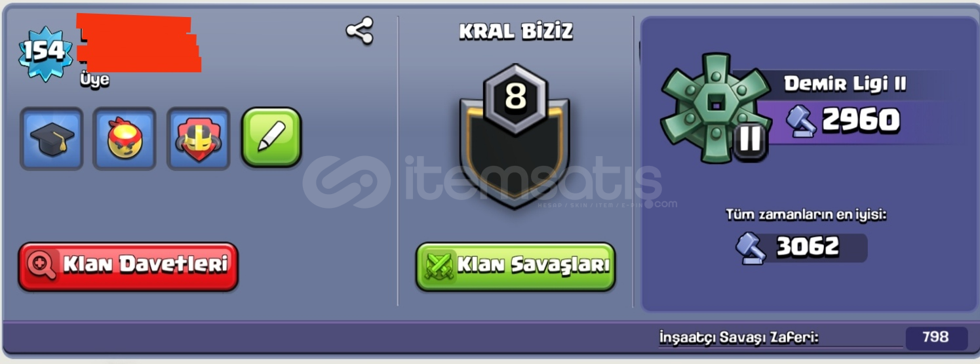Screen dimensions: 980x364
Task: Click the Klan Davetleri red button
Action: (128, 266)
